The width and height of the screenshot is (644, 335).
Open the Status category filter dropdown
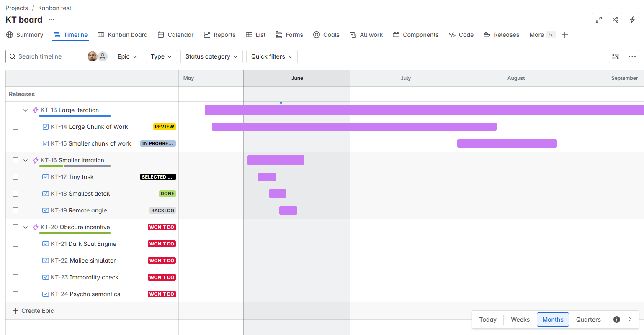(x=211, y=56)
